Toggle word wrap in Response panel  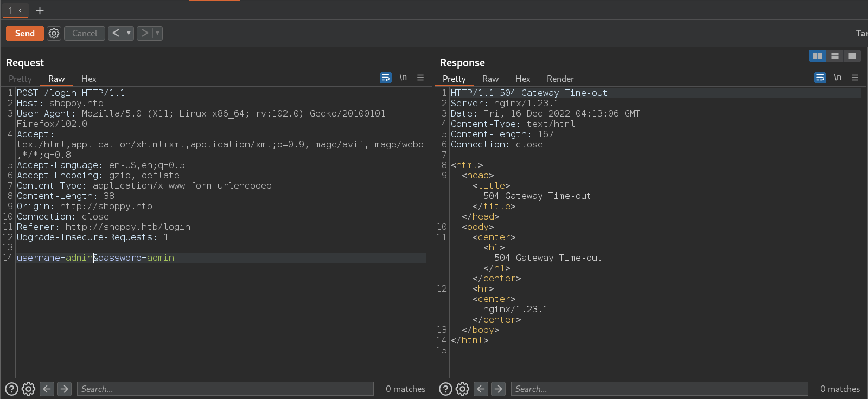tap(820, 78)
